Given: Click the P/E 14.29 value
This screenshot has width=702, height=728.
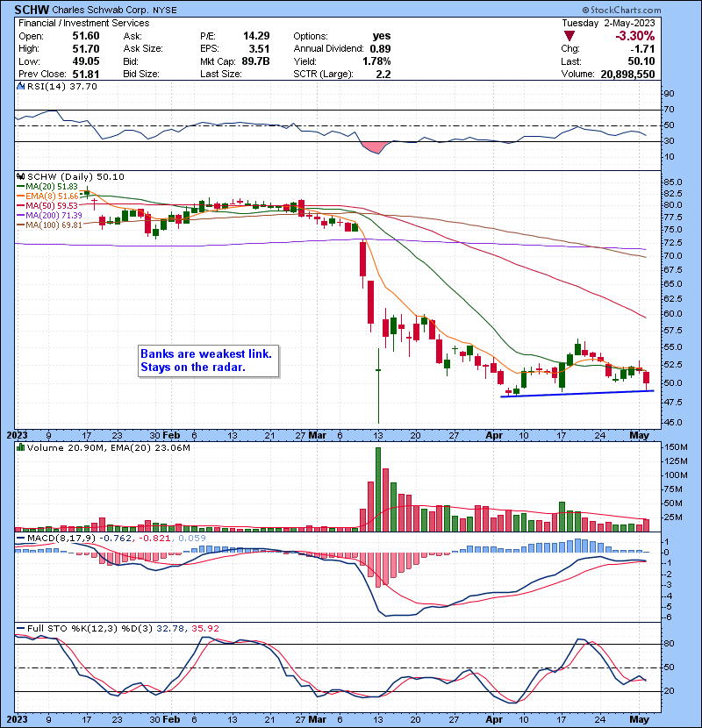Looking at the screenshot, I should click(256, 36).
